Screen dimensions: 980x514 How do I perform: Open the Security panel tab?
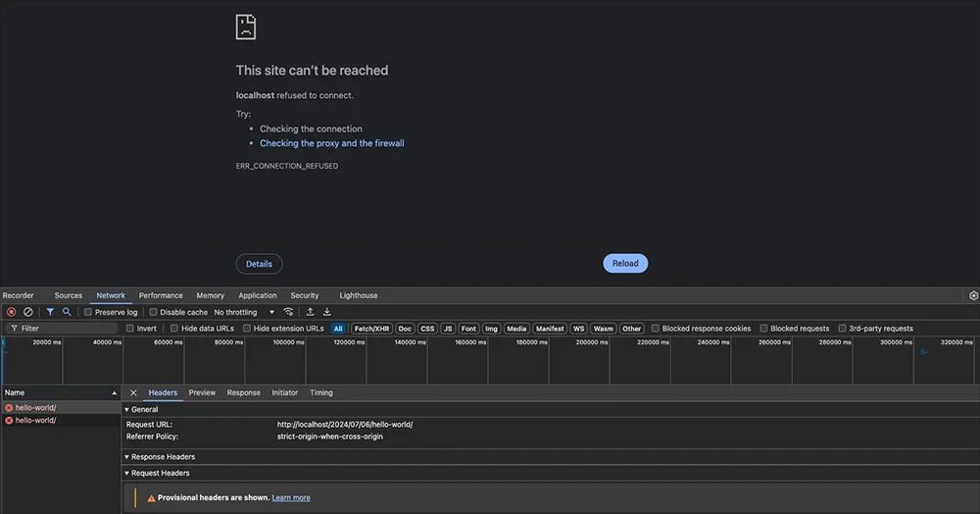pyautogui.click(x=305, y=296)
